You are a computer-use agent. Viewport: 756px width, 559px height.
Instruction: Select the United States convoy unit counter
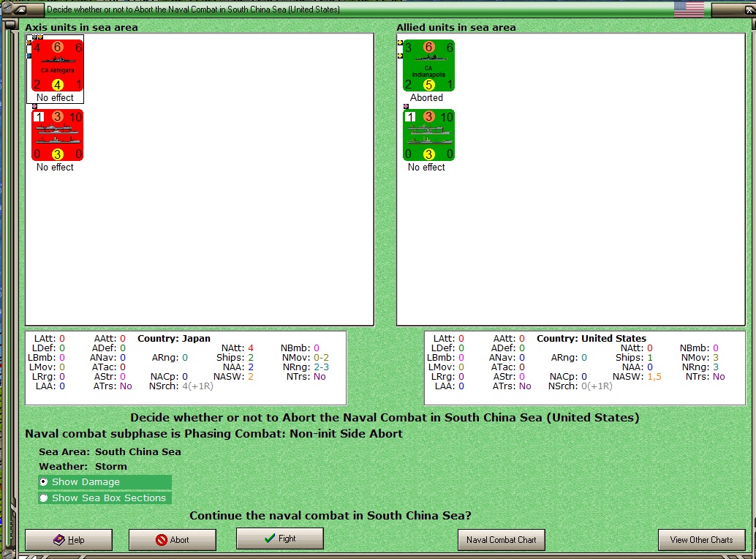click(428, 135)
